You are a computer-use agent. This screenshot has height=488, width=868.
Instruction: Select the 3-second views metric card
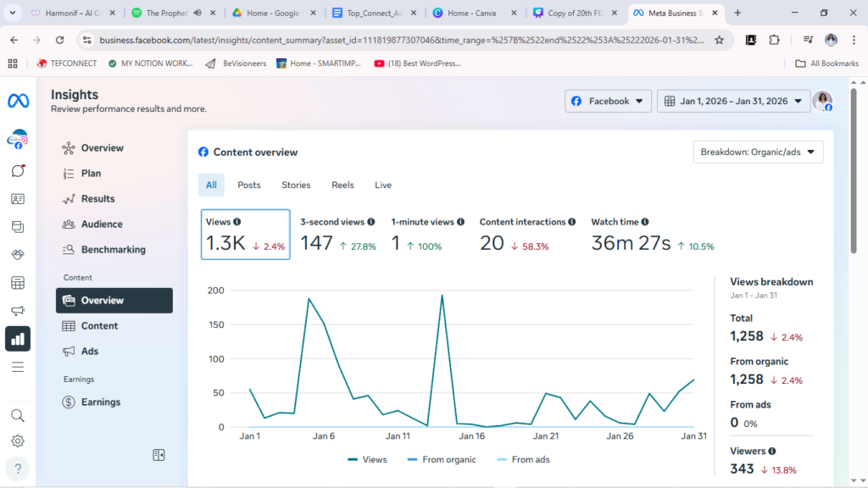click(337, 235)
